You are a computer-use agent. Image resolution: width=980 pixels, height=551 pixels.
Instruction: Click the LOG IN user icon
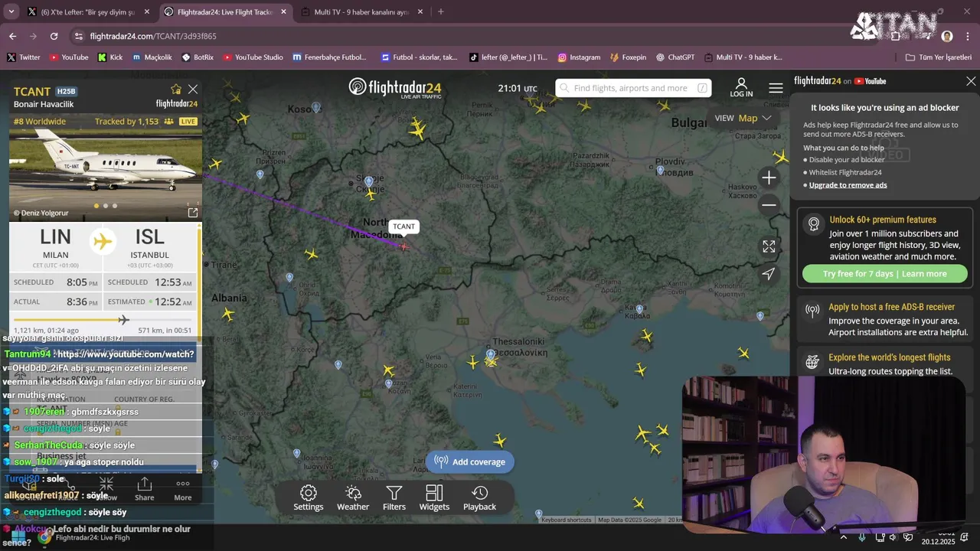[x=741, y=87]
